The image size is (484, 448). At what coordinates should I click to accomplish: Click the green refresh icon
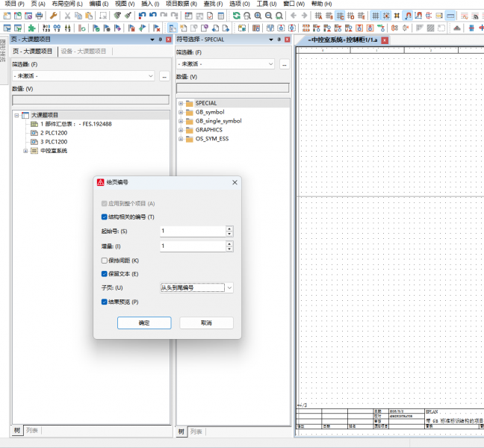(x=237, y=16)
